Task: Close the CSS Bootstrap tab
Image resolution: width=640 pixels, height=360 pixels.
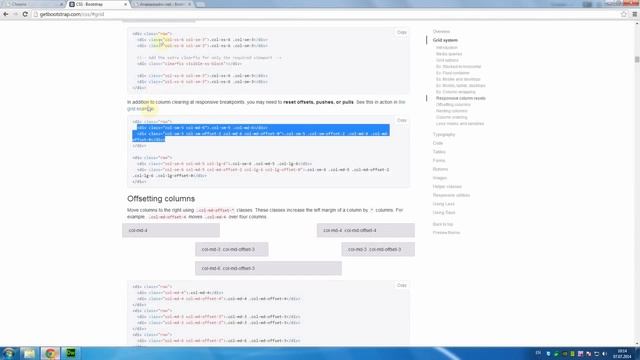Action: click(125, 4)
